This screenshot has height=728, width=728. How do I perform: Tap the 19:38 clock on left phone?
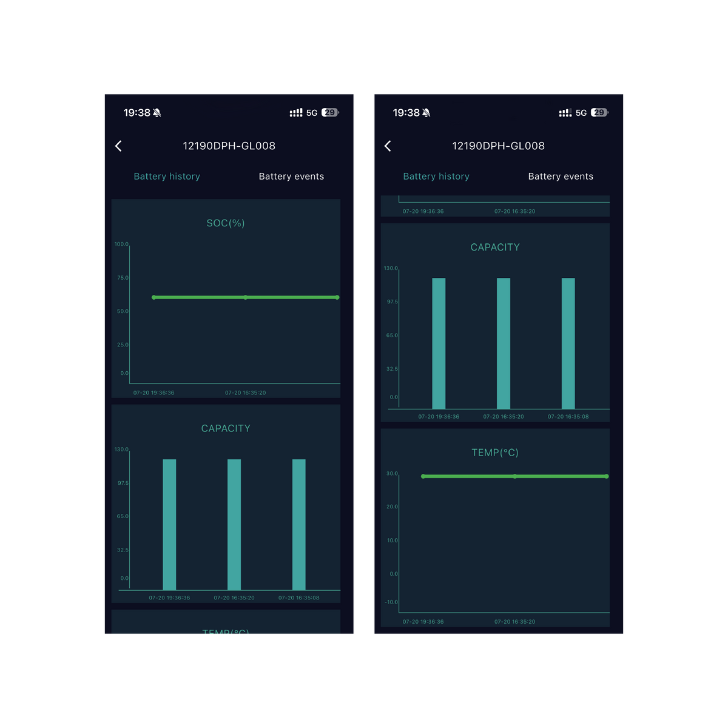[x=137, y=113]
